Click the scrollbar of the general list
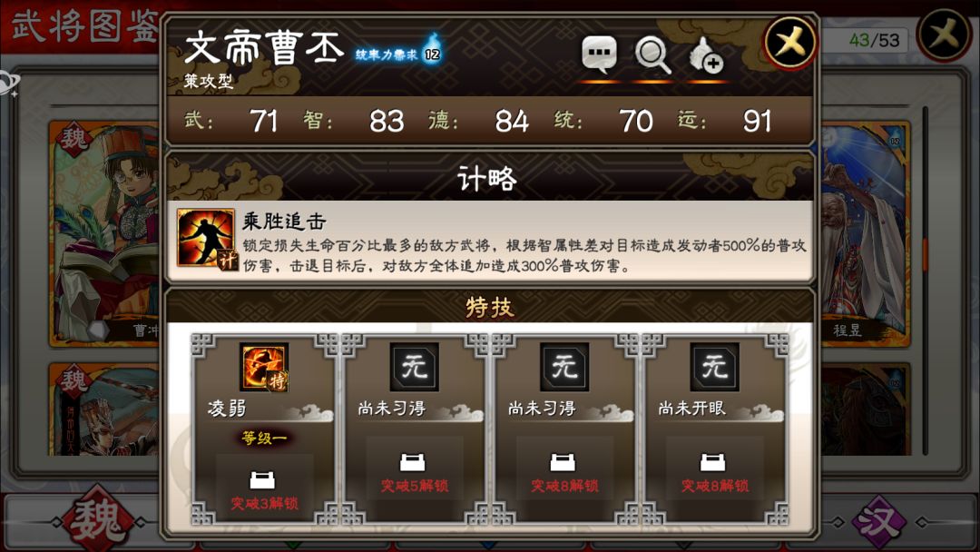Screen dimensions: 980x552 pyautogui.click(x=925, y=280)
